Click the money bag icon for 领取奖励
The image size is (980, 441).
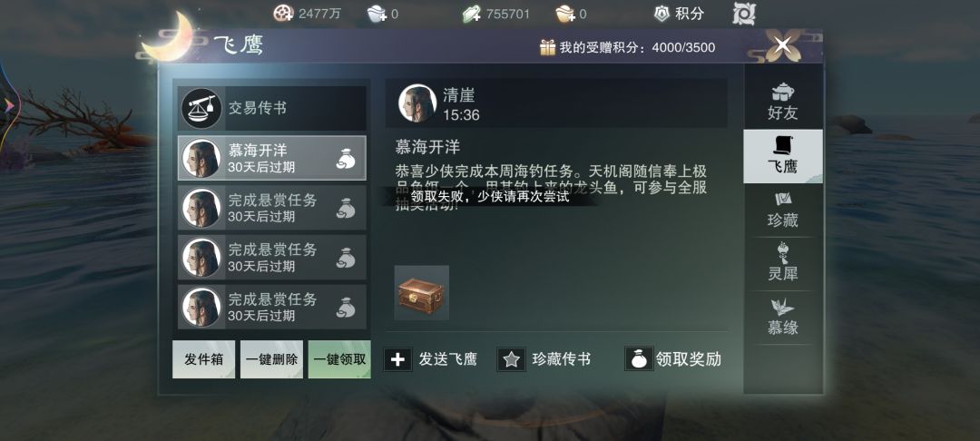point(639,359)
